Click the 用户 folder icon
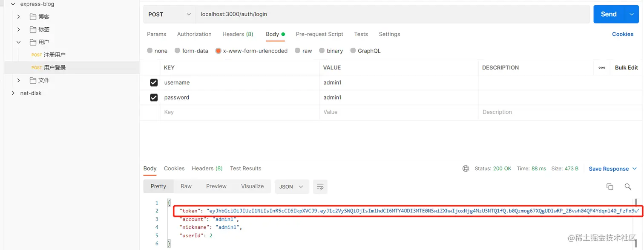The image size is (644, 250). click(33, 42)
